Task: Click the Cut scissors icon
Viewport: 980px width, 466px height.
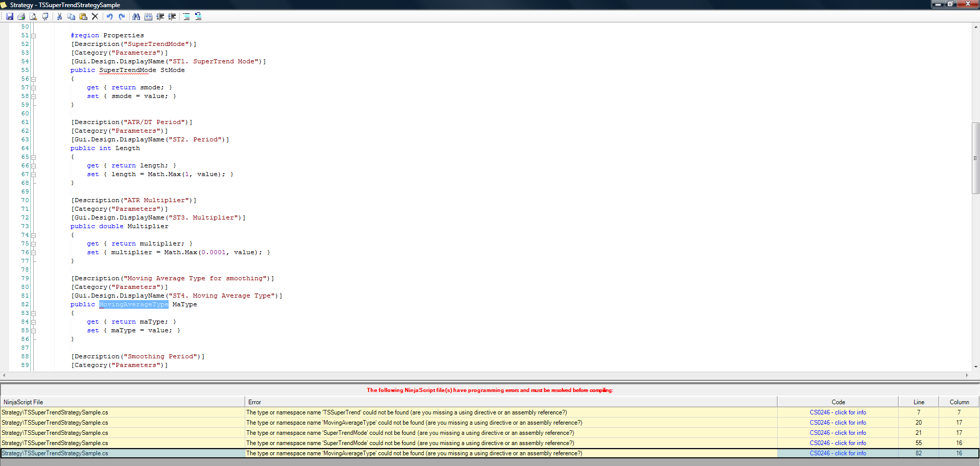Action: coord(59,16)
